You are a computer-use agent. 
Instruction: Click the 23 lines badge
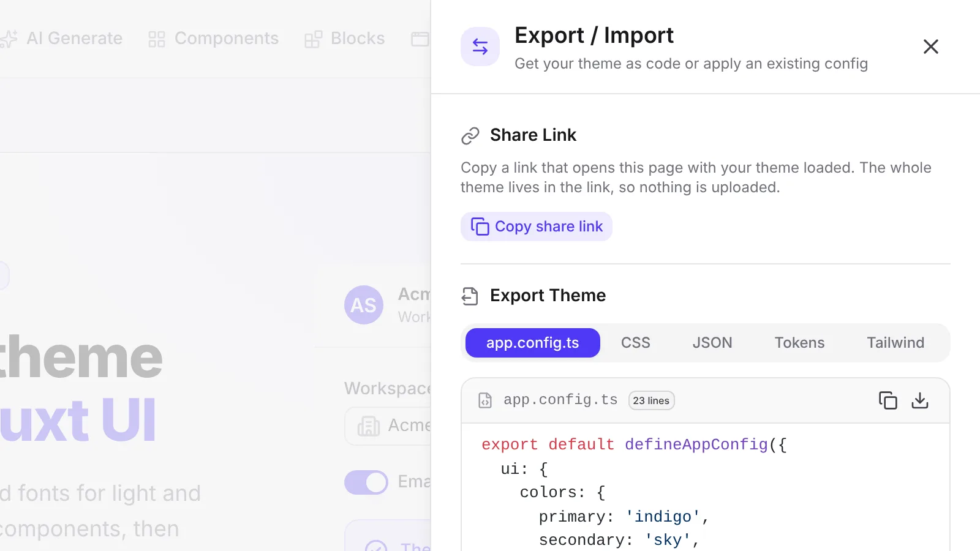(651, 400)
